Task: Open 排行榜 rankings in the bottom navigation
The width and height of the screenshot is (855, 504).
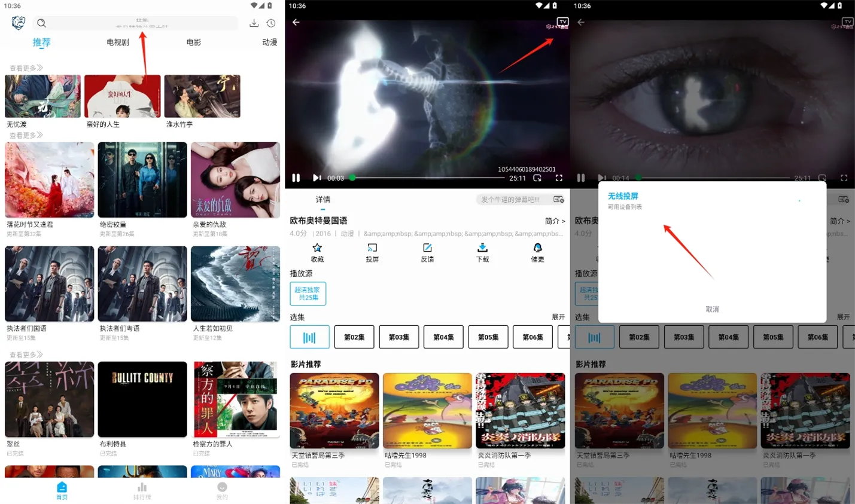Action: tap(142, 490)
